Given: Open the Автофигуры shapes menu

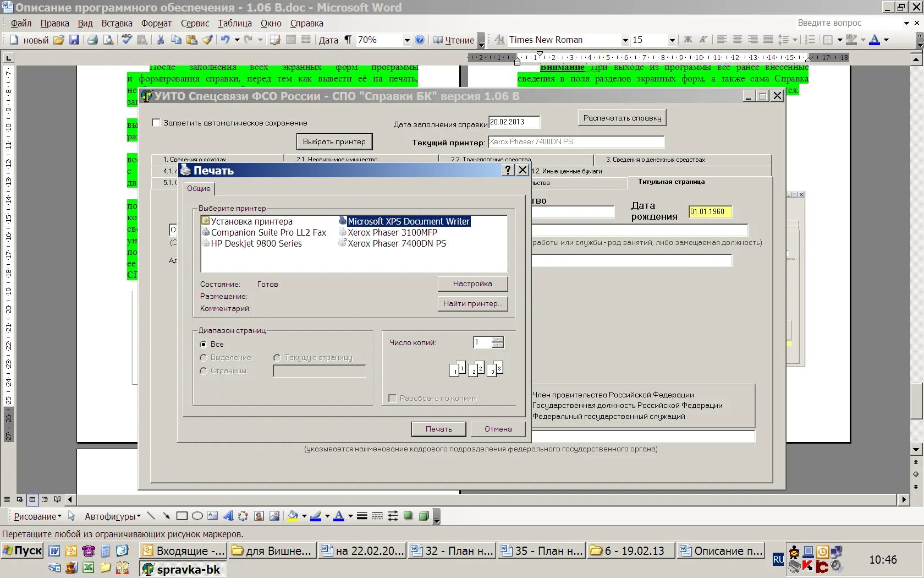Looking at the screenshot, I should 113,516.
